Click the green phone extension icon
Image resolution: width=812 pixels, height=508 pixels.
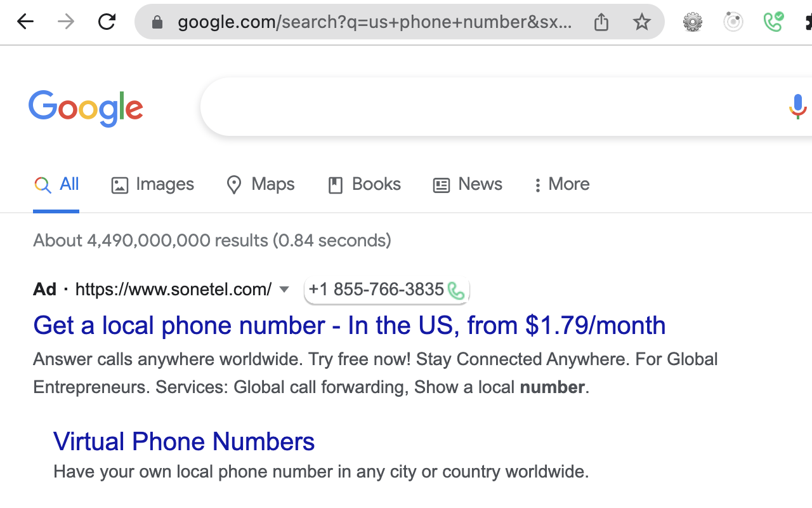(x=773, y=22)
